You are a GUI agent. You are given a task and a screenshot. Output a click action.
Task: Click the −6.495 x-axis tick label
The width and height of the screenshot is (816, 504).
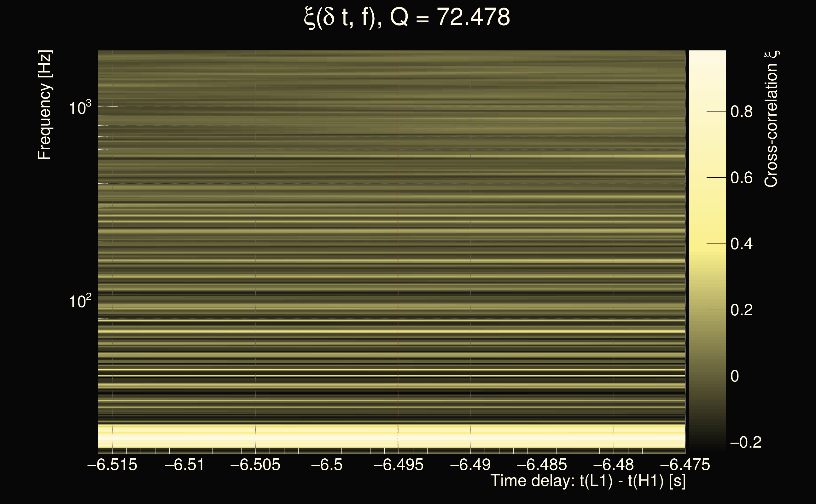(x=398, y=465)
